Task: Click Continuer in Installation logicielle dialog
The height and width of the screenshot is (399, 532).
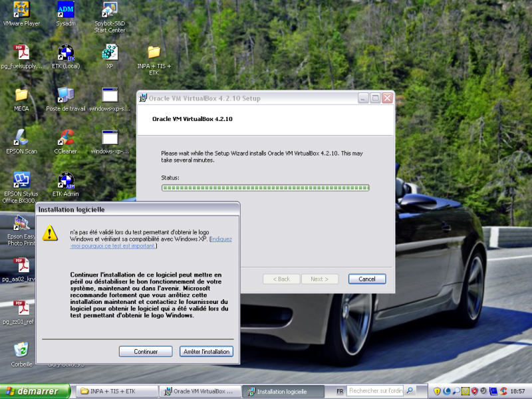Action: 146,352
